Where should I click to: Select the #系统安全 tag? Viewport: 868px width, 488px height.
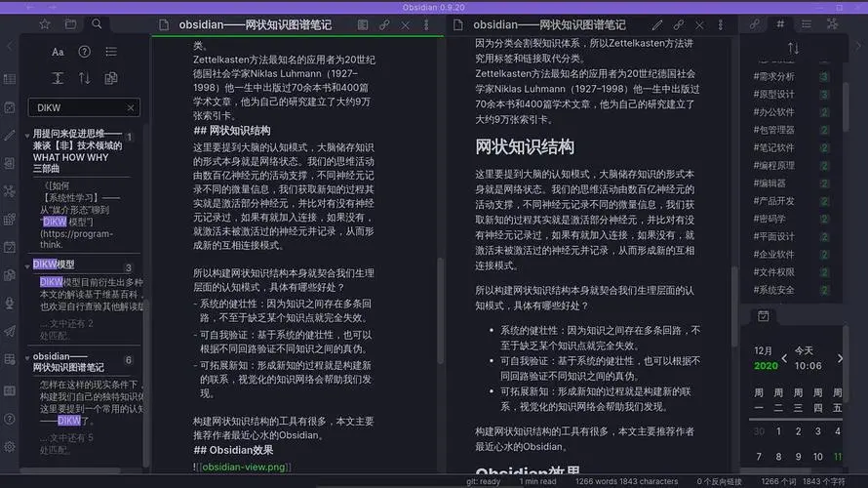(774, 290)
